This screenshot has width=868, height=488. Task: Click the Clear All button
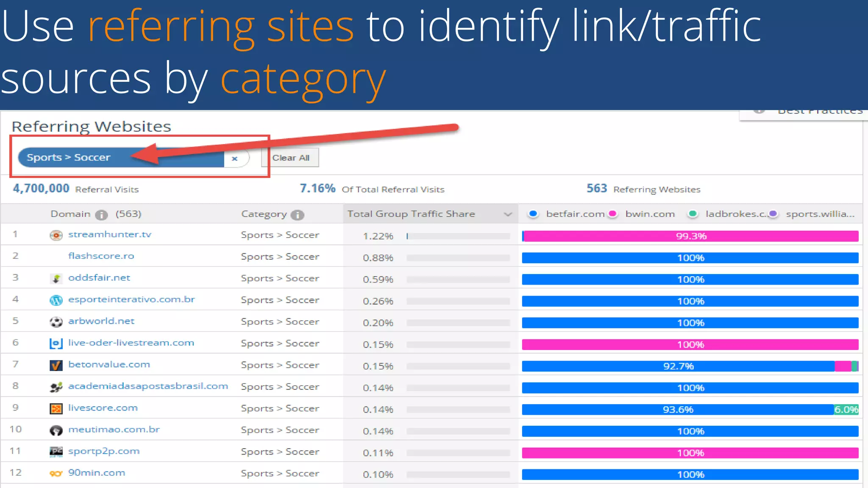290,158
